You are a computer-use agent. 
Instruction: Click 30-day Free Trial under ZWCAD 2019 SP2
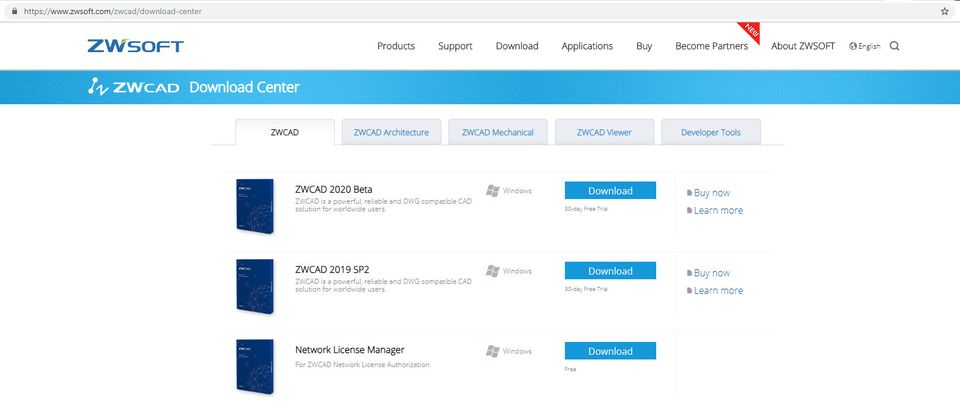[x=586, y=289]
